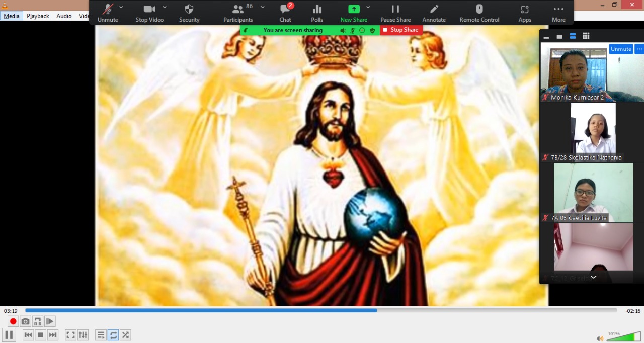Click Unmute on Monika Kurniasari2's video
Screen dimensions: 644x343
pos(621,49)
